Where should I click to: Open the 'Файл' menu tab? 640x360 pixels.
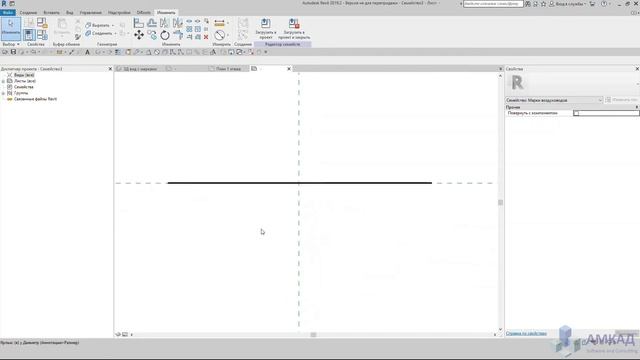pyautogui.click(x=8, y=13)
